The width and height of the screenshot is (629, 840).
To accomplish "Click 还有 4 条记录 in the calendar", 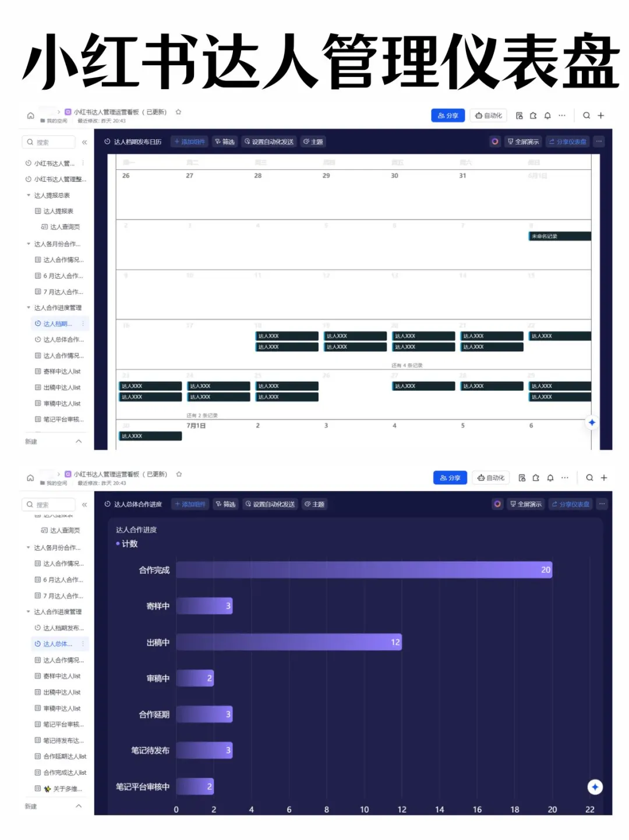I will pos(407,366).
